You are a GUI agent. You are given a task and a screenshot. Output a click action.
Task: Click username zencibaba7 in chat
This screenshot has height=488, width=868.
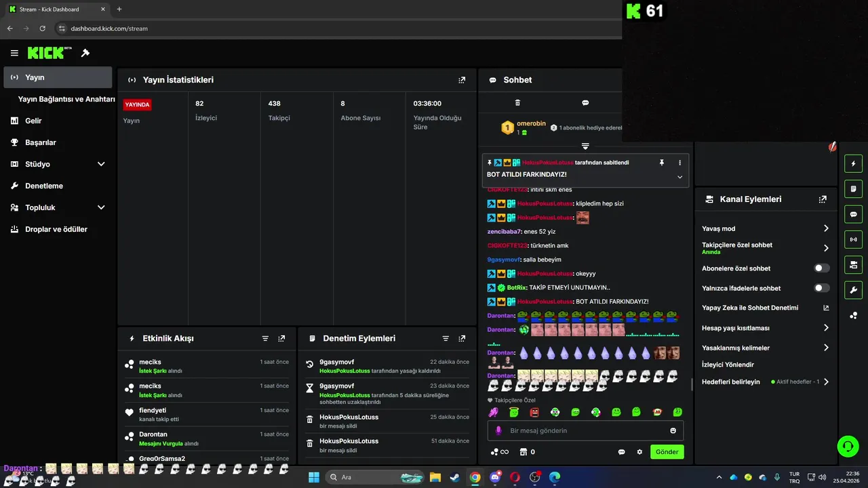click(x=505, y=232)
